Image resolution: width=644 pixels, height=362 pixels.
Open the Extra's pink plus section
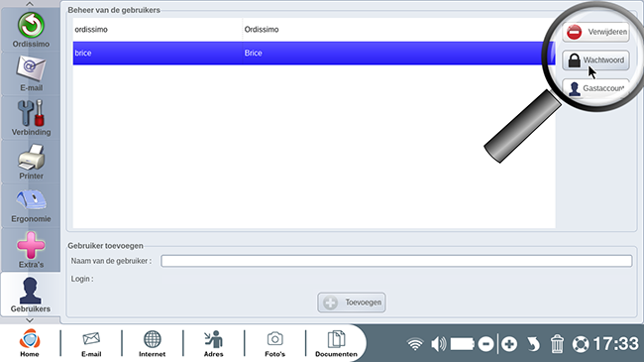coord(31,250)
